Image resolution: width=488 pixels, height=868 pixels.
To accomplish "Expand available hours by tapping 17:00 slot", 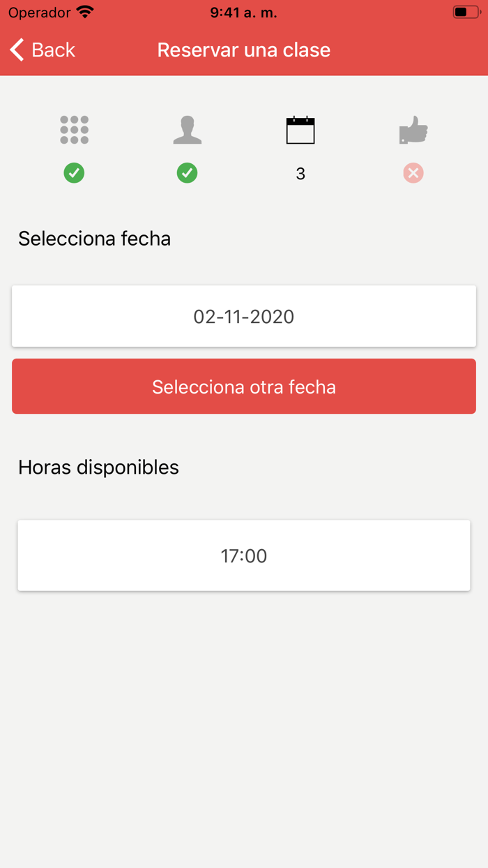I will click(244, 555).
